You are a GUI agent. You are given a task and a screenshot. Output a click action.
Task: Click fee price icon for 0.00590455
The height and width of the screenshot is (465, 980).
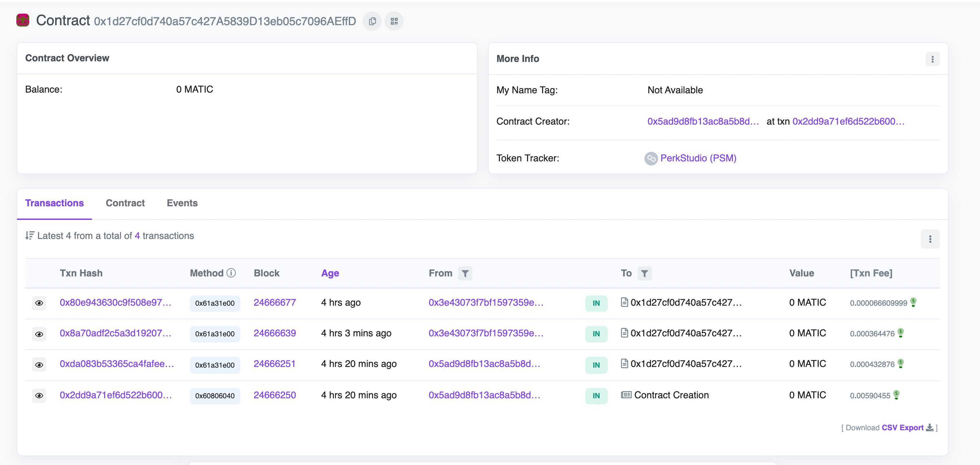(896, 395)
